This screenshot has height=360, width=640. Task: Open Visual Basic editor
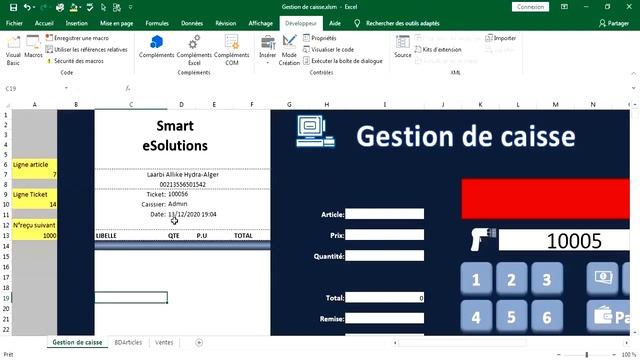(x=13, y=51)
